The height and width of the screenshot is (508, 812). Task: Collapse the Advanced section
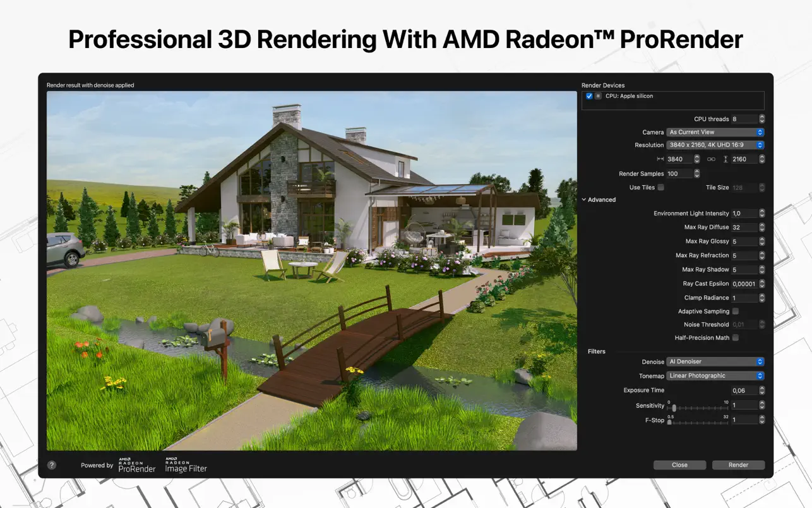tap(585, 200)
